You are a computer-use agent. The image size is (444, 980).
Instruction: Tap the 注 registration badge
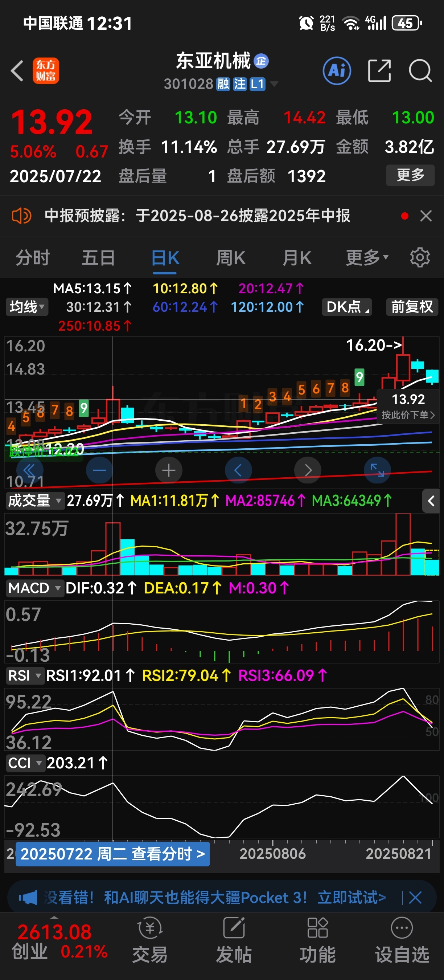tap(239, 84)
